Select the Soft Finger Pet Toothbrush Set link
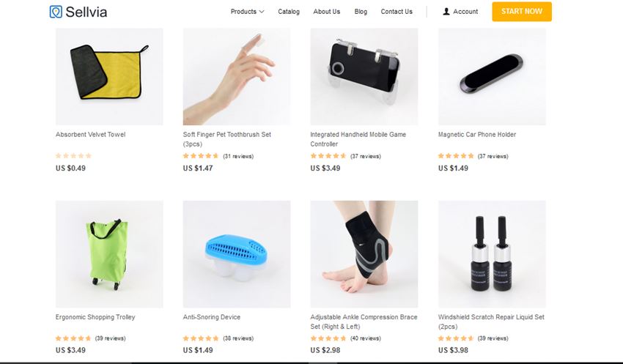 point(227,139)
